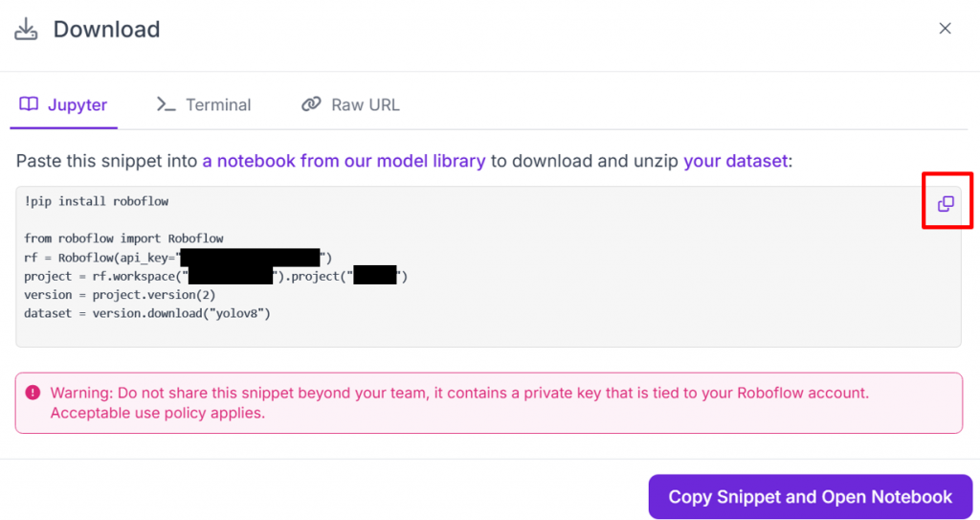Click the download tray icon in header
Viewport: 980px width, 520px height.
[26, 30]
